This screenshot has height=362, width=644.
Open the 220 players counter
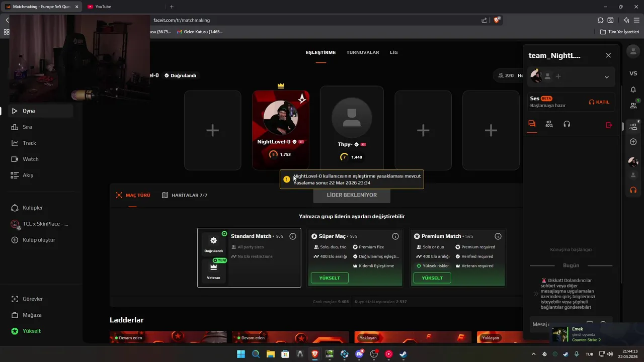tap(506, 75)
